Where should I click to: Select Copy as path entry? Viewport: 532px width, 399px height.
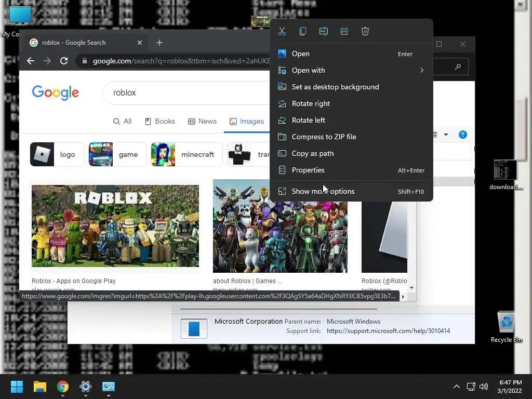pos(351,153)
